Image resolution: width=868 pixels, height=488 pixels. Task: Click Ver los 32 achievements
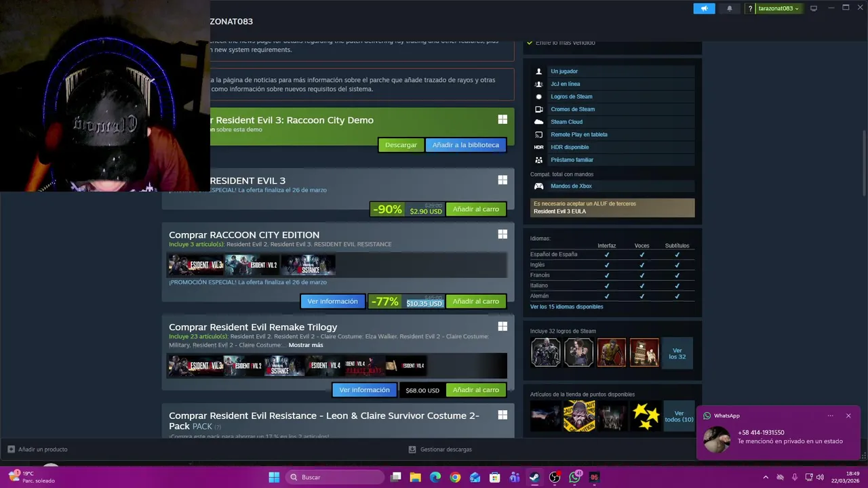point(677,353)
